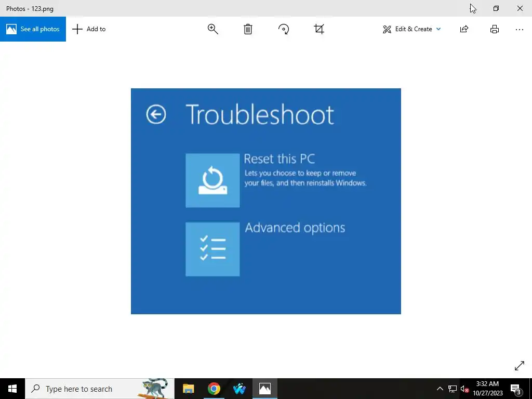Select the Photos app taskbar icon

pos(265,389)
